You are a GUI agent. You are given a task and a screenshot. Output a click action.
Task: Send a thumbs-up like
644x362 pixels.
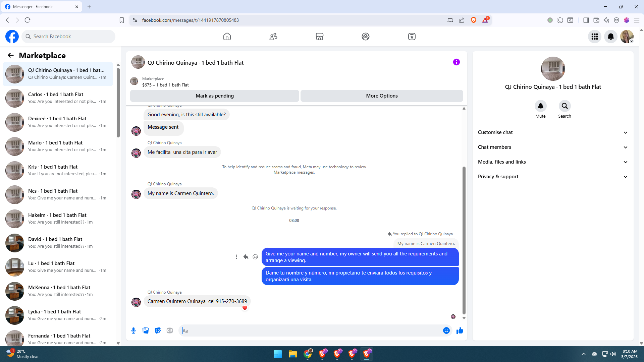tap(460, 330)
